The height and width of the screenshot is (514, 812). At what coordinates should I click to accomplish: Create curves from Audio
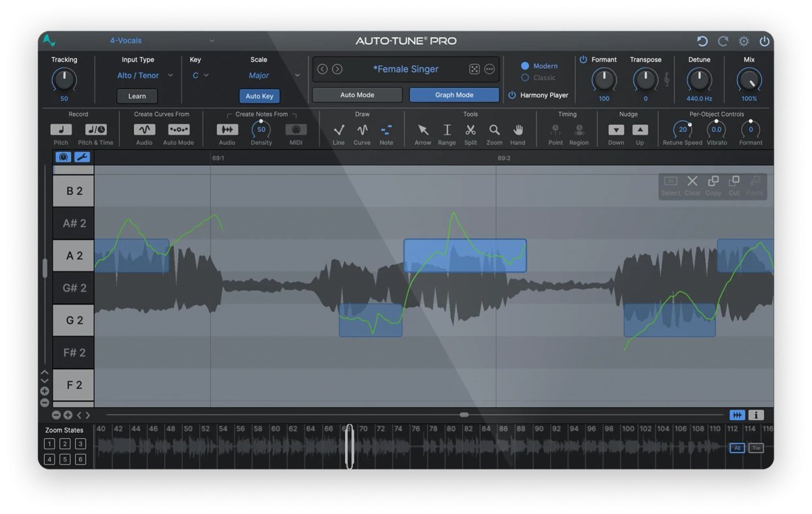pos(144,130)
